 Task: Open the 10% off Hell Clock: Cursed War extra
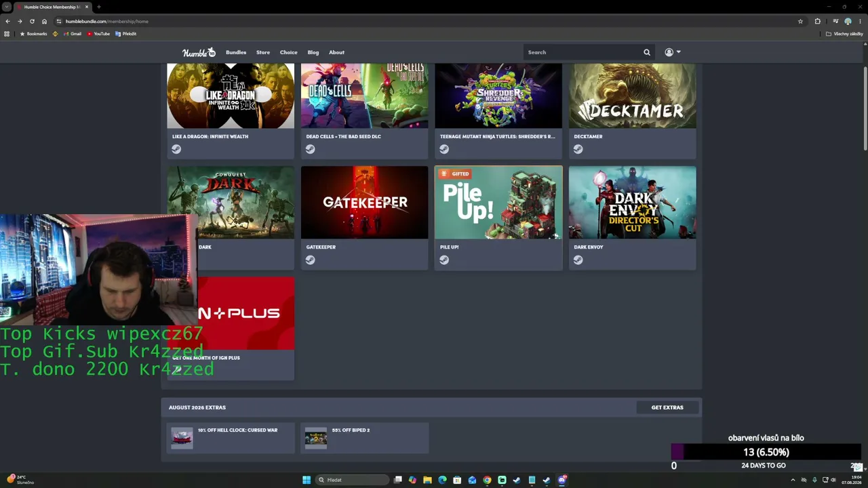pyautogui.click(x=231, y=438)
